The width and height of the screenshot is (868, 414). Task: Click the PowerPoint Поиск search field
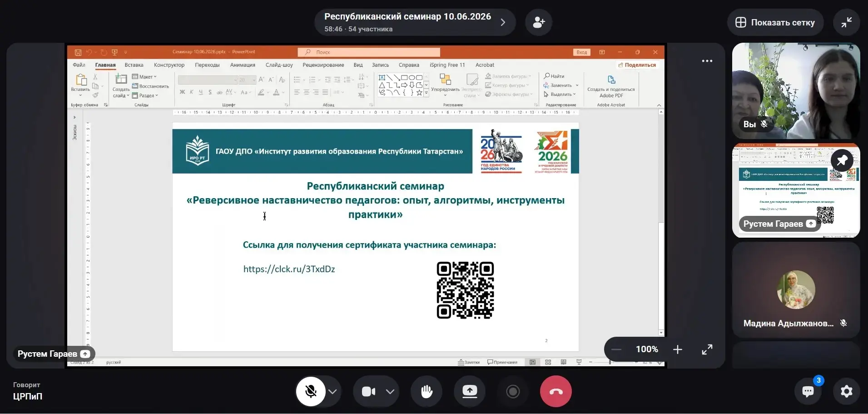(369, 52)
